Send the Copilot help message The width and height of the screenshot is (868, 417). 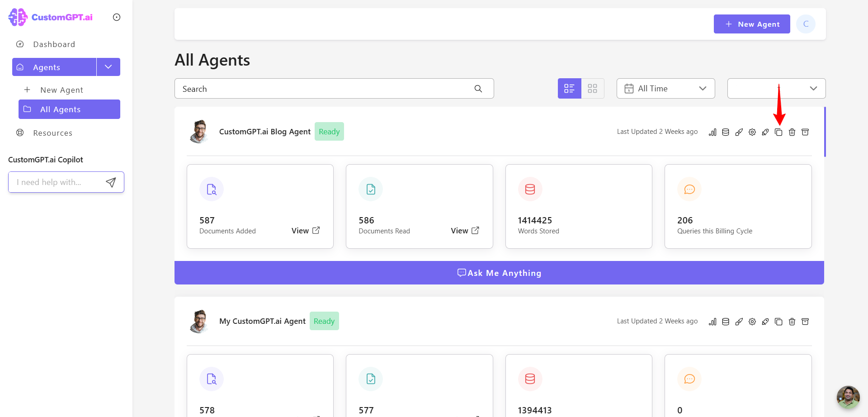[x=111, y=182]
